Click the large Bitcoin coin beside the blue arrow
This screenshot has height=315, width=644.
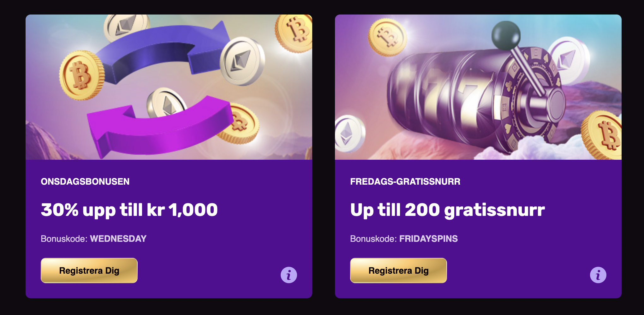coord(82,76)
